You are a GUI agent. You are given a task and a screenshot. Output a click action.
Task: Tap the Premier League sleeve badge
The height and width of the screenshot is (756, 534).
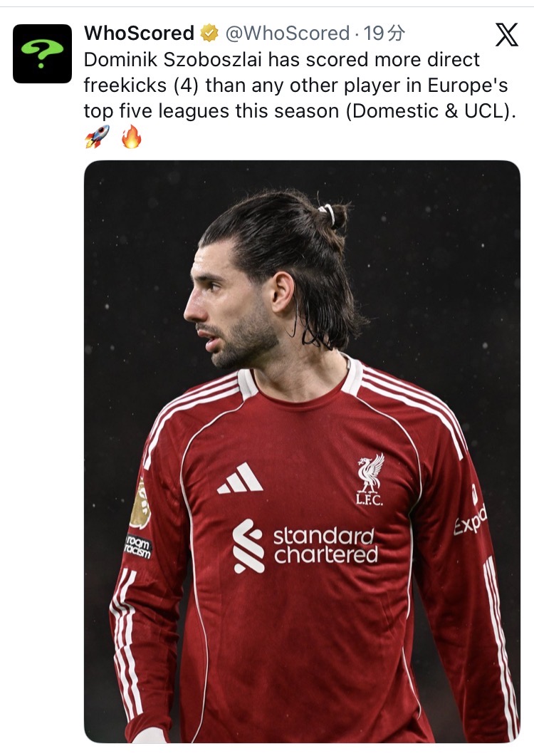click(140, 504)
